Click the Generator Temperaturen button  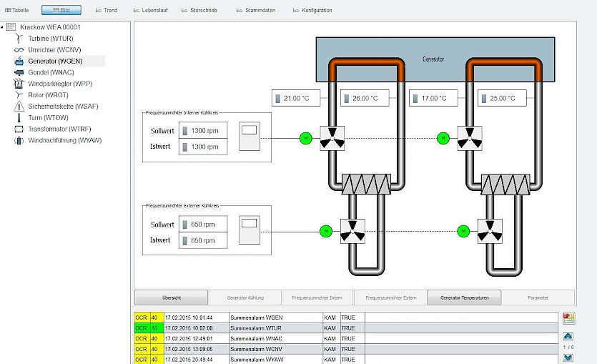coord(465,297)
